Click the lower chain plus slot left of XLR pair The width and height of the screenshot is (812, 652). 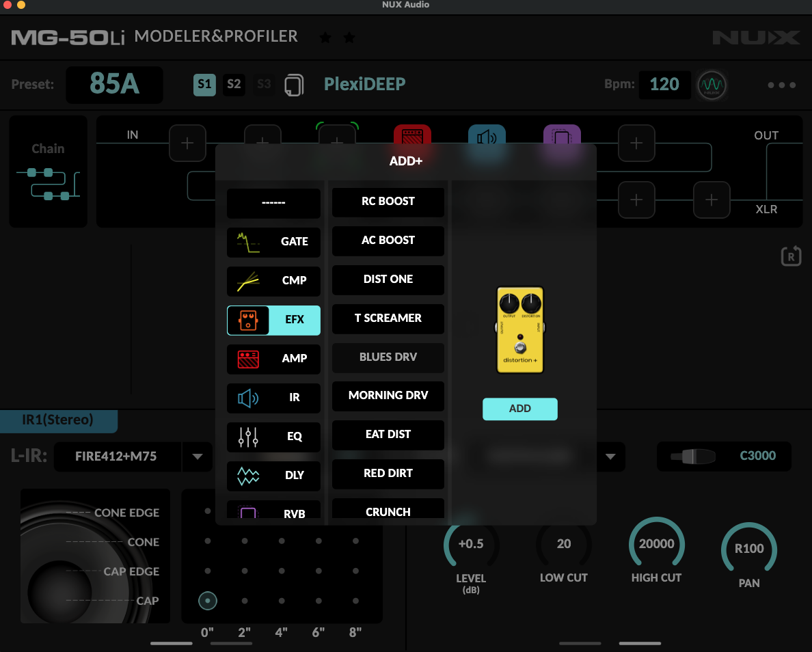[636, 200]
